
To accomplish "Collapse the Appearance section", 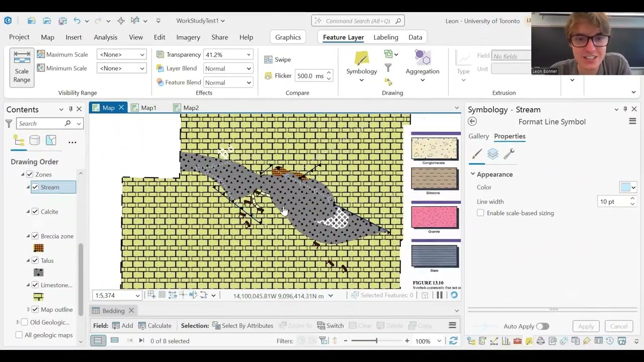I will click(x=472, y=174).
